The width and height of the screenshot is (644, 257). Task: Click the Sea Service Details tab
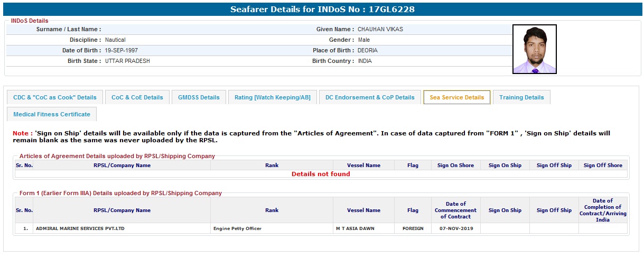click(457, 97)
